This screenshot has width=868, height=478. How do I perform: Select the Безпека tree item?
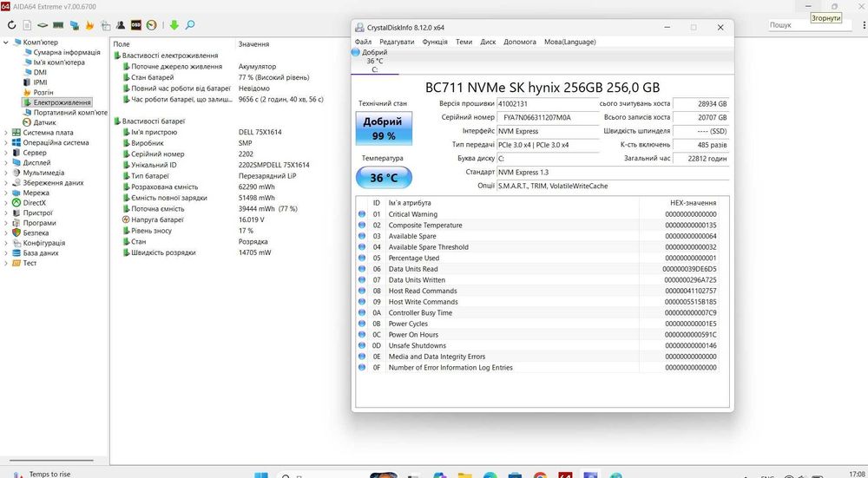click(x=36, y=232)
